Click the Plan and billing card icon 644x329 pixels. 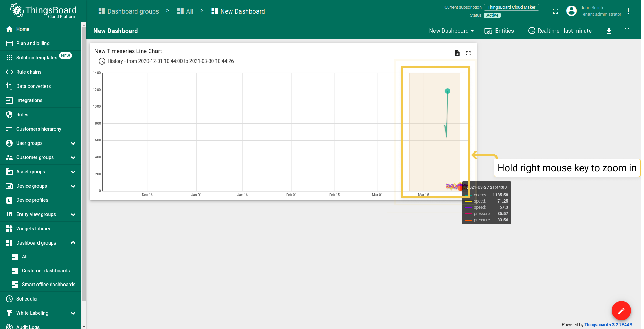click(9, 43)
